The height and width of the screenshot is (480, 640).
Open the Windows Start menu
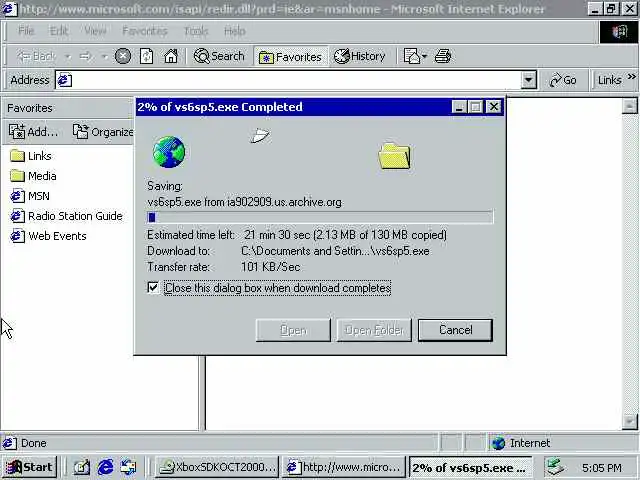click(x=29, y=467)
